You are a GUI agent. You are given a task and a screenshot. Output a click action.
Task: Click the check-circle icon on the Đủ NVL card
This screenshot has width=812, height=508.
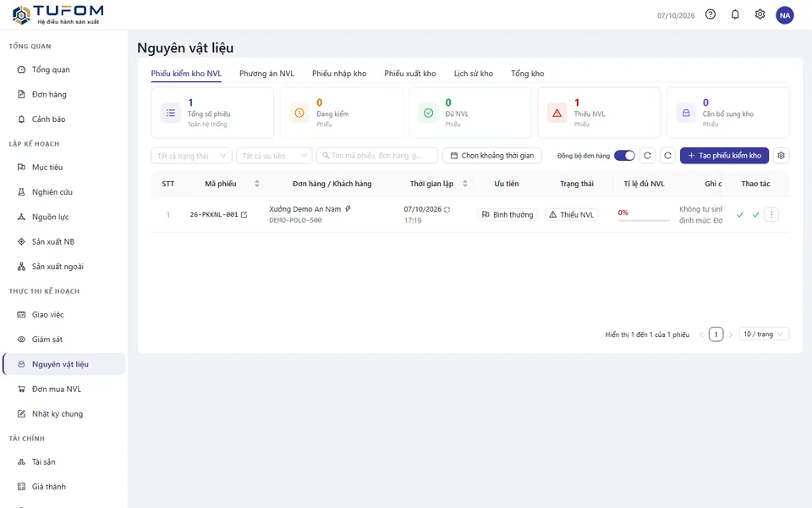pyautogui.click(x=428, y=113)
